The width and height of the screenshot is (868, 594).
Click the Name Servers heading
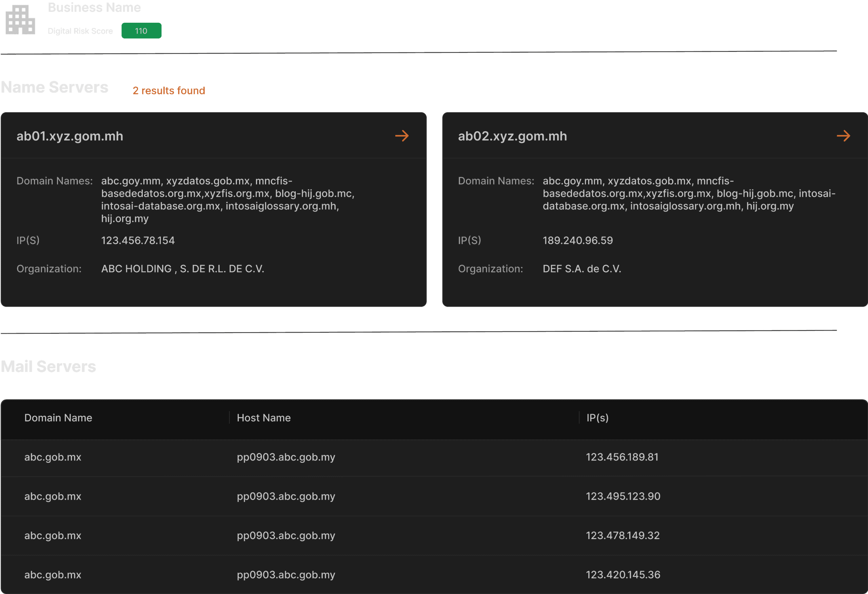point(55,87)
